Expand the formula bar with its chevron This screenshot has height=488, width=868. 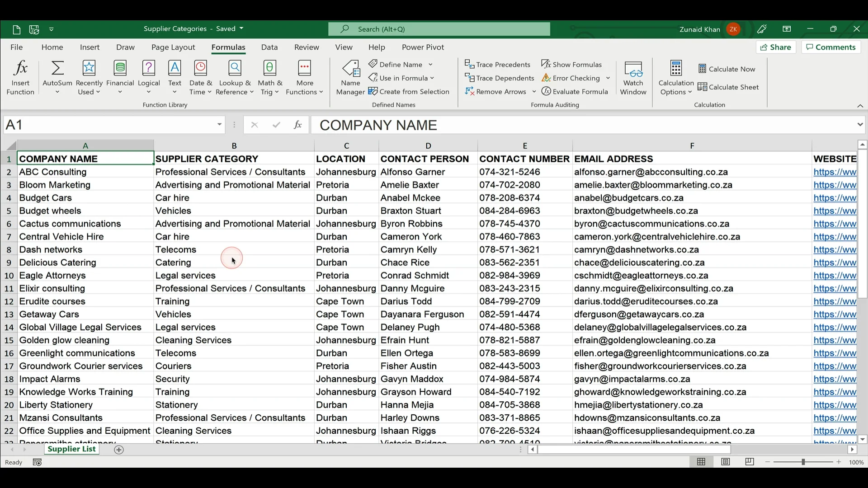point(860,125)
